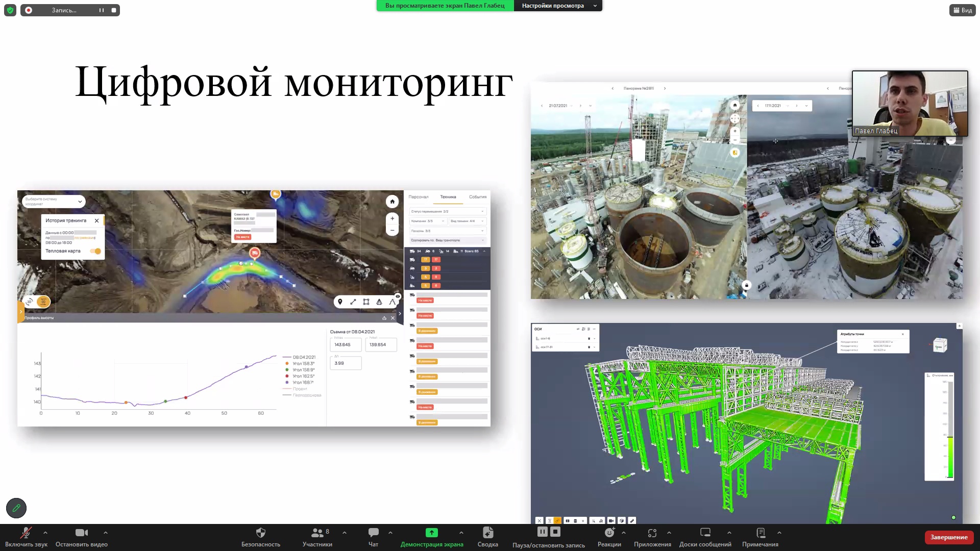Pause recording from the Запись indicator
Image resolution: width=980 pixels, height=551 pixels.
click(x=102, y=10)
